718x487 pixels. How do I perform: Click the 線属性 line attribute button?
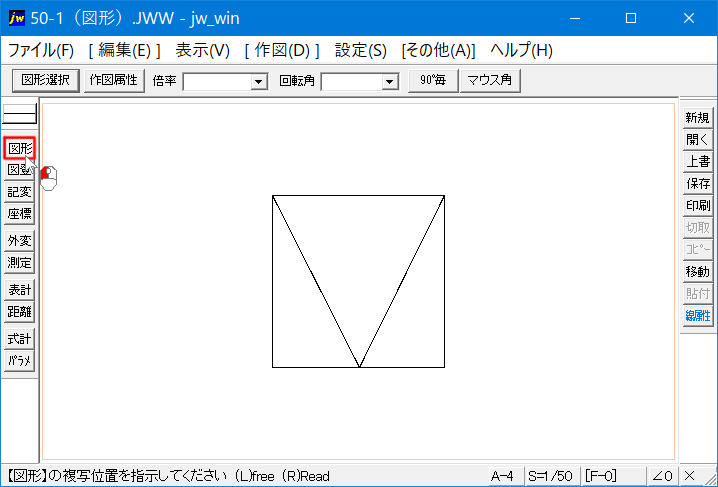click(x=697, y=315)
